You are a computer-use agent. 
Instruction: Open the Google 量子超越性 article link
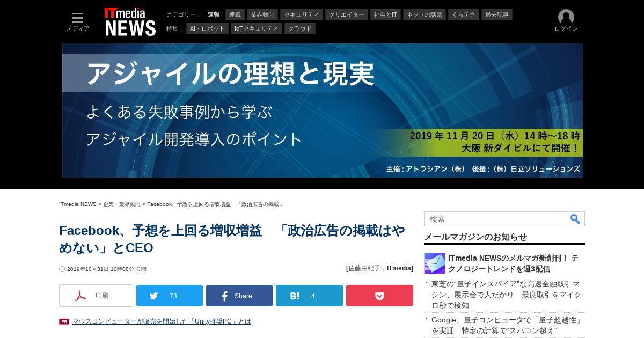507,325
